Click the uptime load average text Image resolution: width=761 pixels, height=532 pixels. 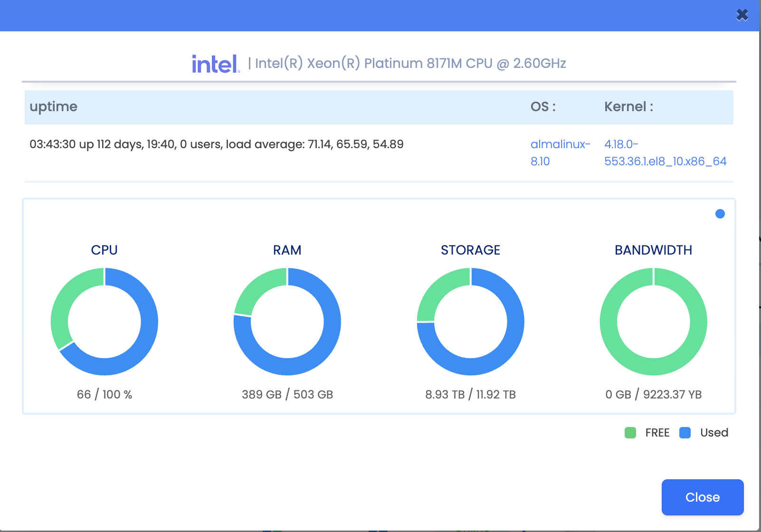click(x=216, y=144)
